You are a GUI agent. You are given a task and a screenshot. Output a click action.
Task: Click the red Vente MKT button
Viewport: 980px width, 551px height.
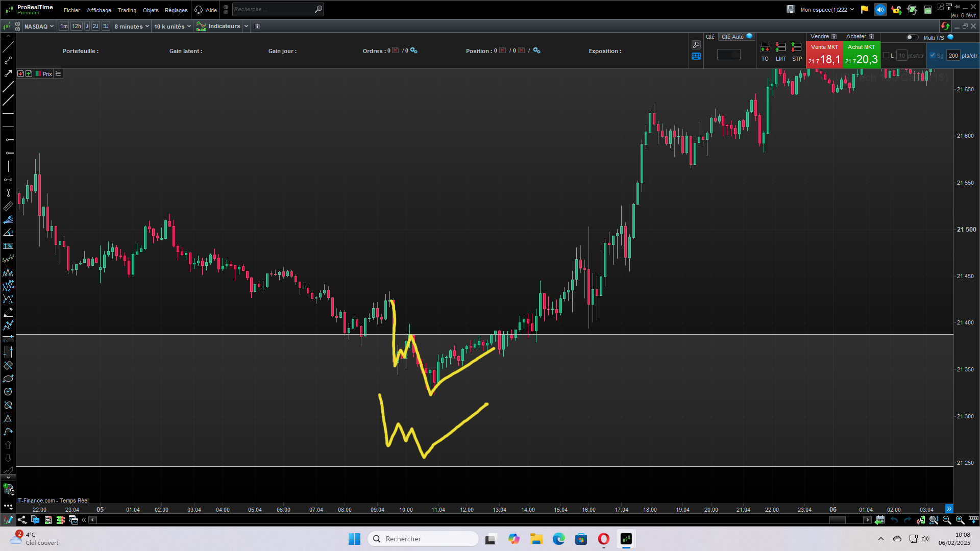pos(824,55)
